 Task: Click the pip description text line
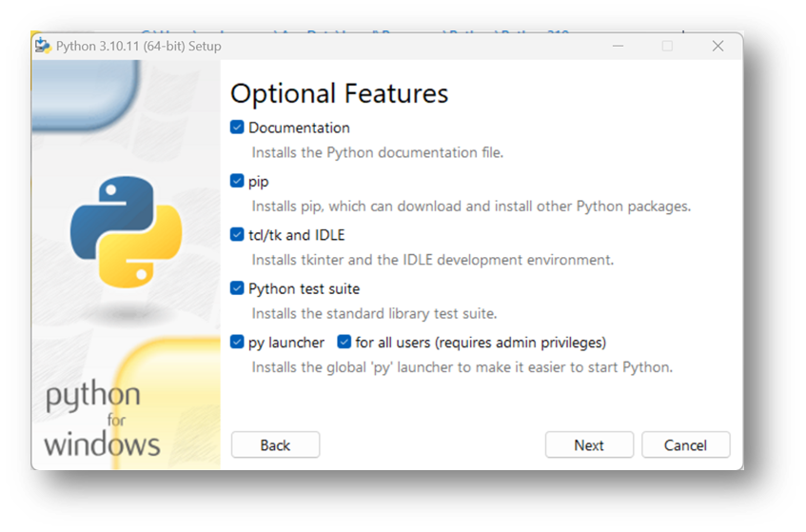tap(470, 206)
